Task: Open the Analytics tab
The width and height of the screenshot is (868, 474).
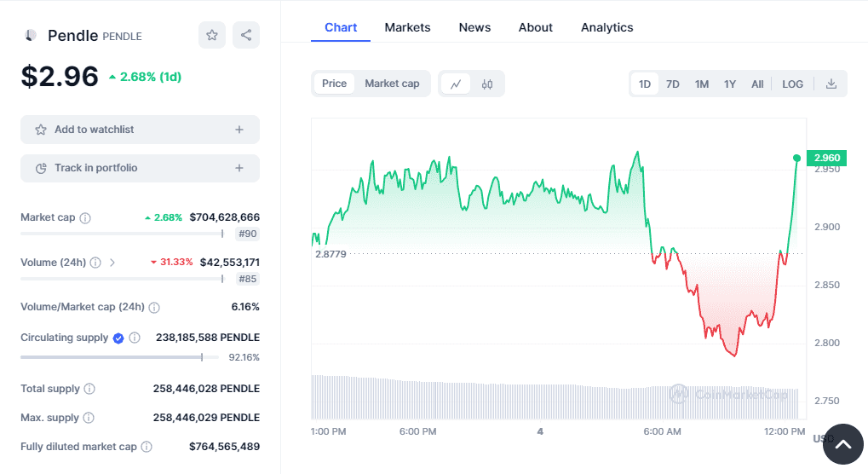Action: (606, 27)
